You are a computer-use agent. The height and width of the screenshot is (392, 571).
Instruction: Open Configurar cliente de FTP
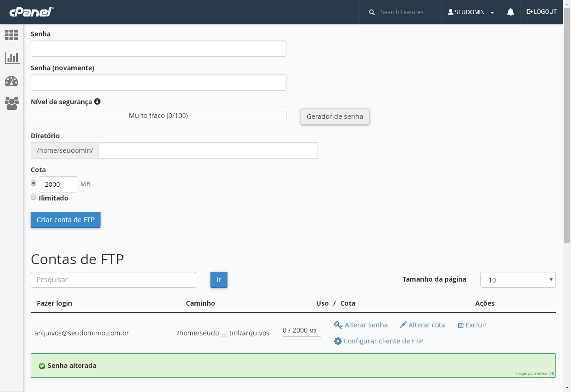coord(378,341)
